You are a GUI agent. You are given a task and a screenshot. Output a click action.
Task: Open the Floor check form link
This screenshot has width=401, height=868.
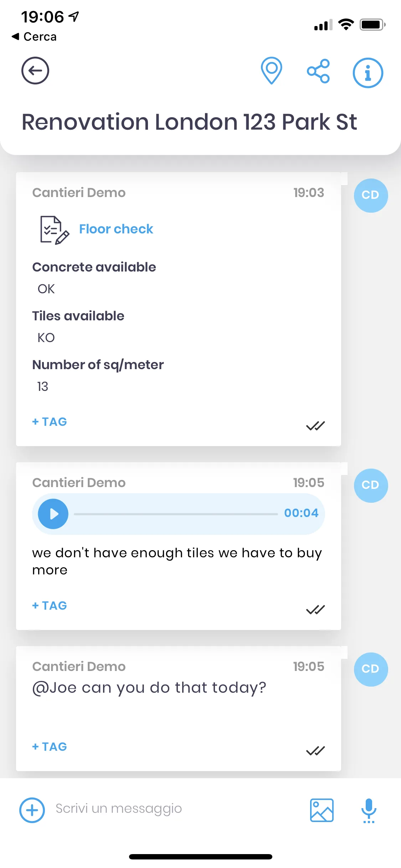pos(116,229)
